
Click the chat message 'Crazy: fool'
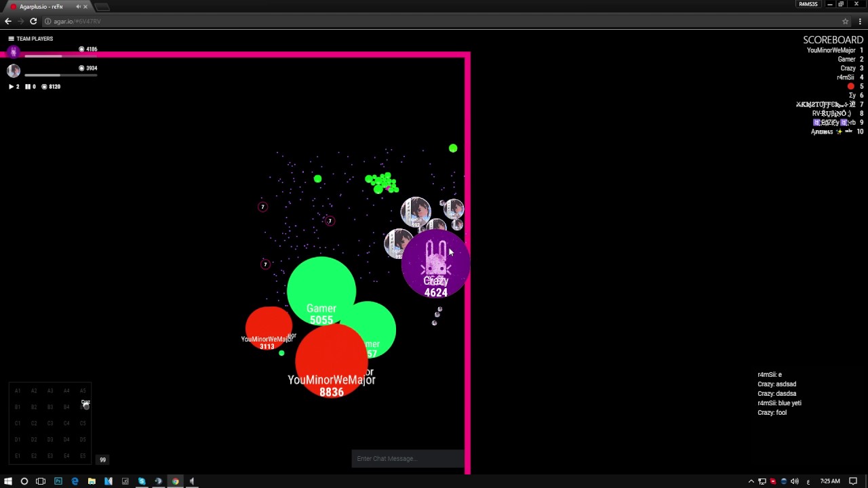(x=772, y=413)
